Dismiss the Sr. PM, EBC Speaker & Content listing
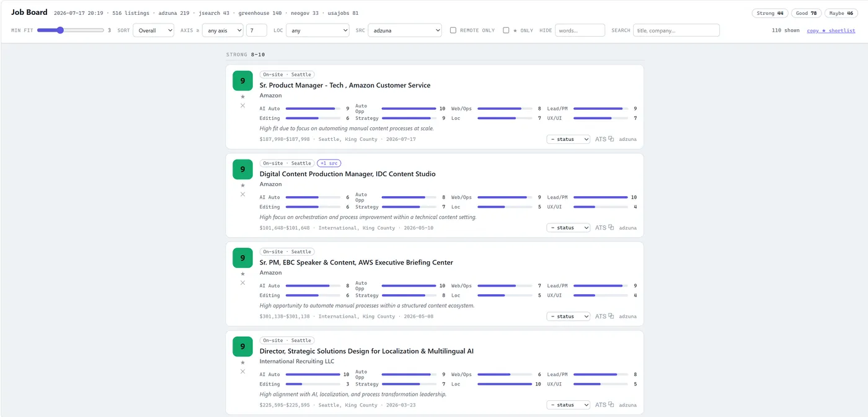This screenshot has width=868, height=417. 242,283
